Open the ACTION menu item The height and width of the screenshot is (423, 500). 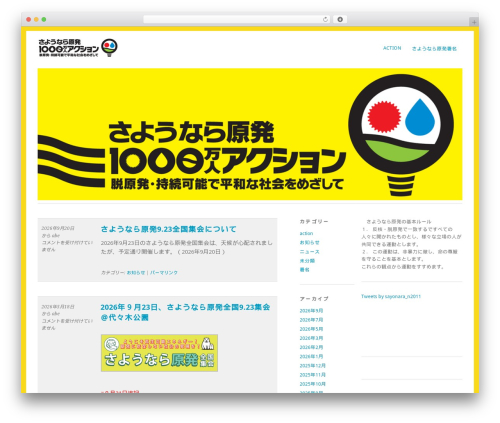click(x=392, y=48)
